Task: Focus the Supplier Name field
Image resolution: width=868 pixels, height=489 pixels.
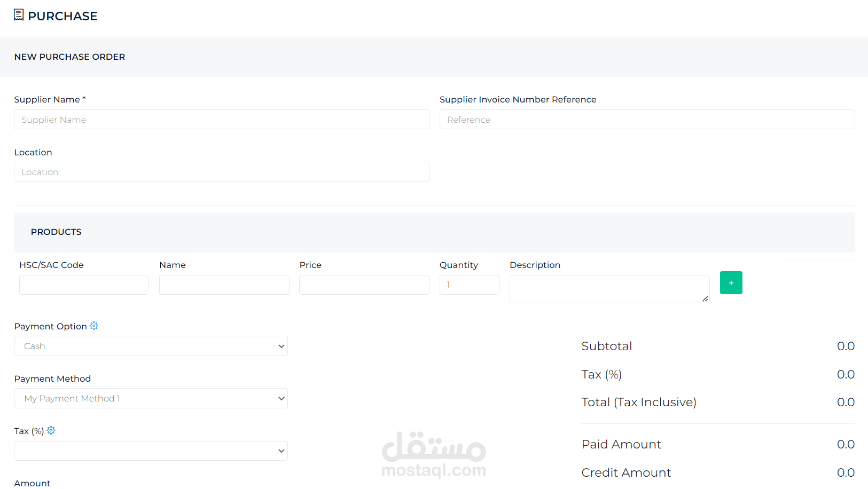Action: point(221,120)
